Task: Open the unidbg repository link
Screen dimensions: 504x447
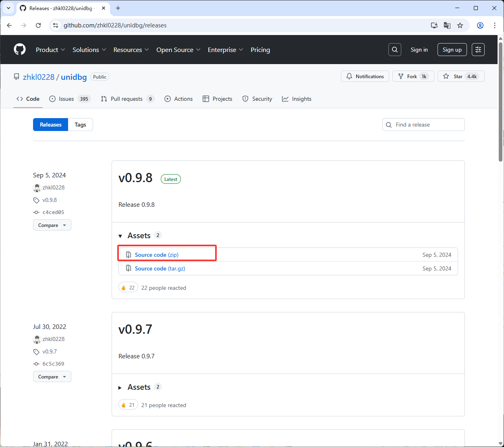Action: click(x=74, y=77)
